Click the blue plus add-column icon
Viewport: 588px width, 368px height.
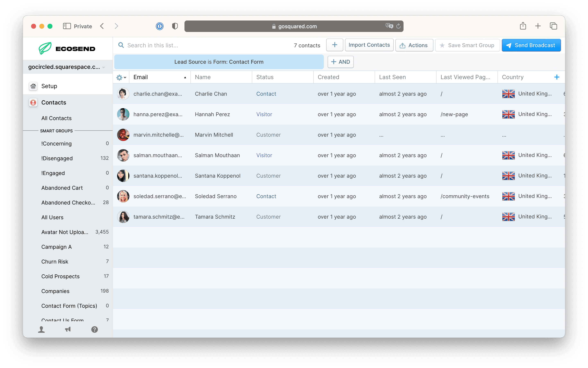point(557,77)
